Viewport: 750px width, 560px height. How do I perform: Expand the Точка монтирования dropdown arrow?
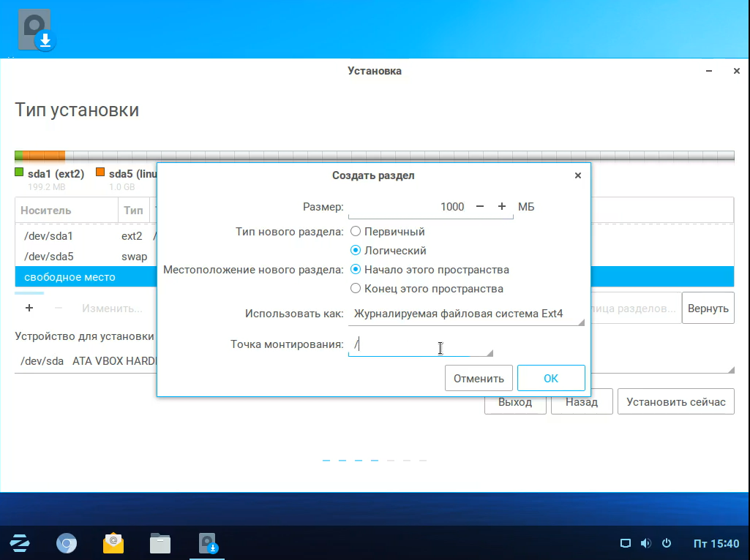coord(490,352)
